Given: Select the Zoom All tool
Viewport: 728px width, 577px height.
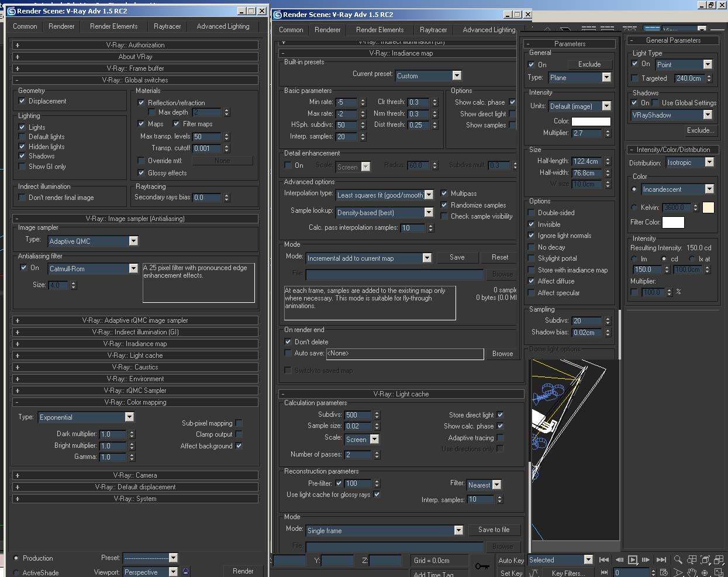Looking at the screenshot, I should 692,560.
